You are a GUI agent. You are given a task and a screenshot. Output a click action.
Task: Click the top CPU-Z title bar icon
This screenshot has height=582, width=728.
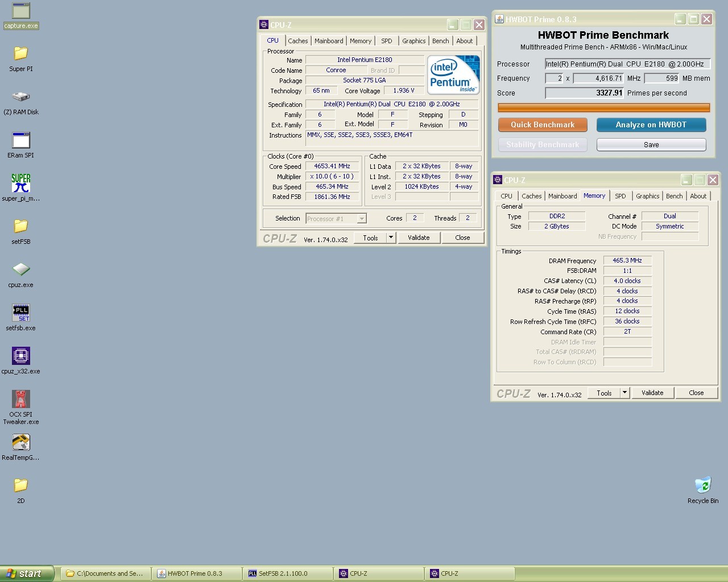click(263, 24)
